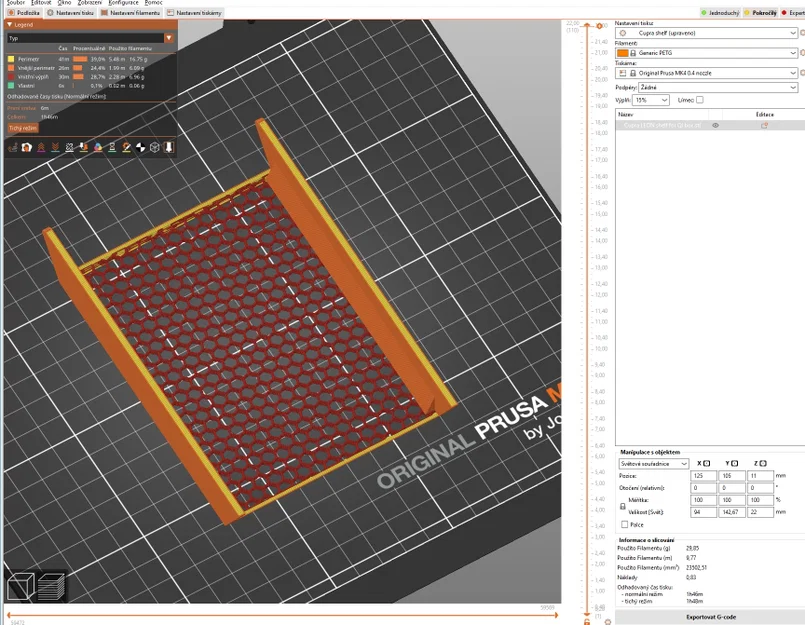Viewport: 805px width, 625px height.
Task: Click left thumb of horizontal moves slider
Action: pos(9,615)
